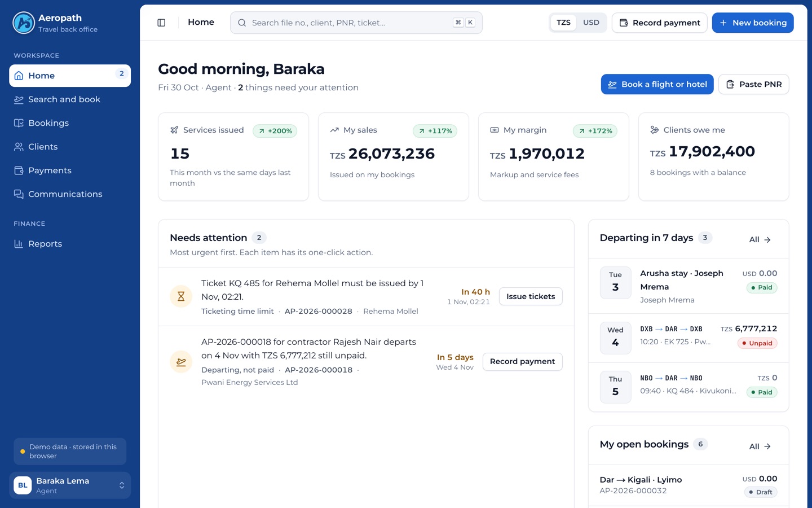Open the NBO DAR NBO departure row
This screenshot has height=508, width=812.
pos(689,387)
